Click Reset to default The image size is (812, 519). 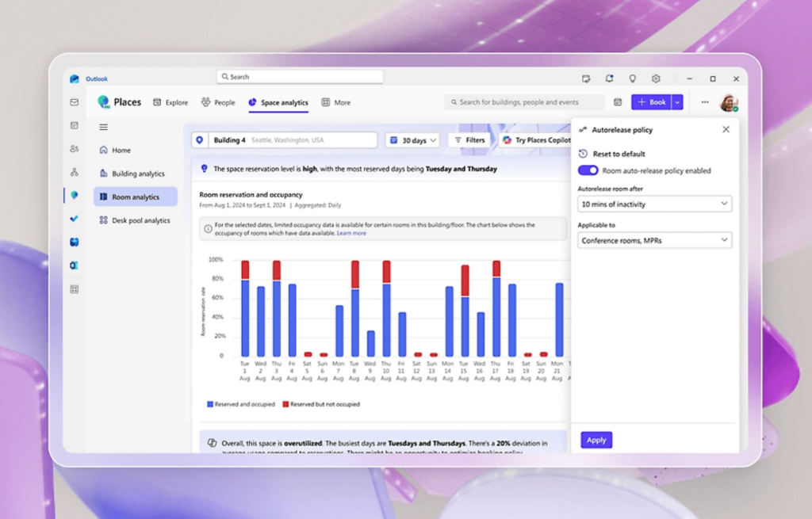click(x=619, y=154)
